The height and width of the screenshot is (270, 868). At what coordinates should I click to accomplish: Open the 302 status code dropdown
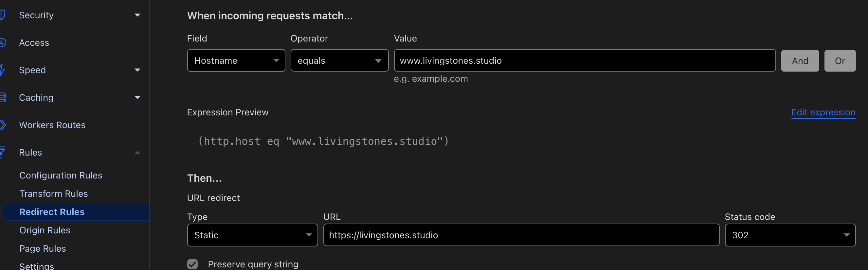coord(789,235)
